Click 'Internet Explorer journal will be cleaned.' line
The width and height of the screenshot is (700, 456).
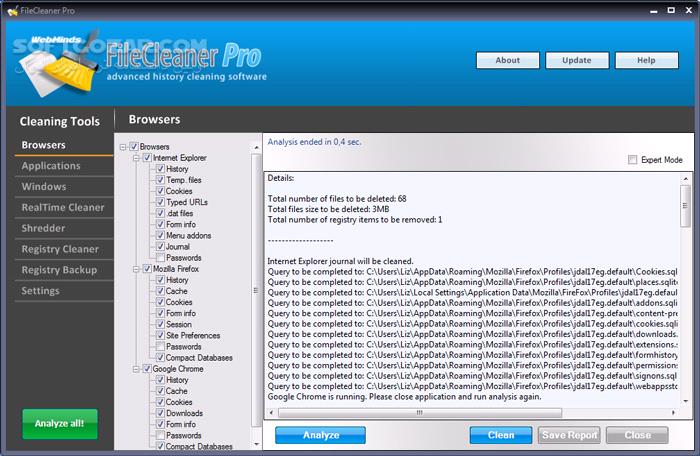tap(341, 261)
